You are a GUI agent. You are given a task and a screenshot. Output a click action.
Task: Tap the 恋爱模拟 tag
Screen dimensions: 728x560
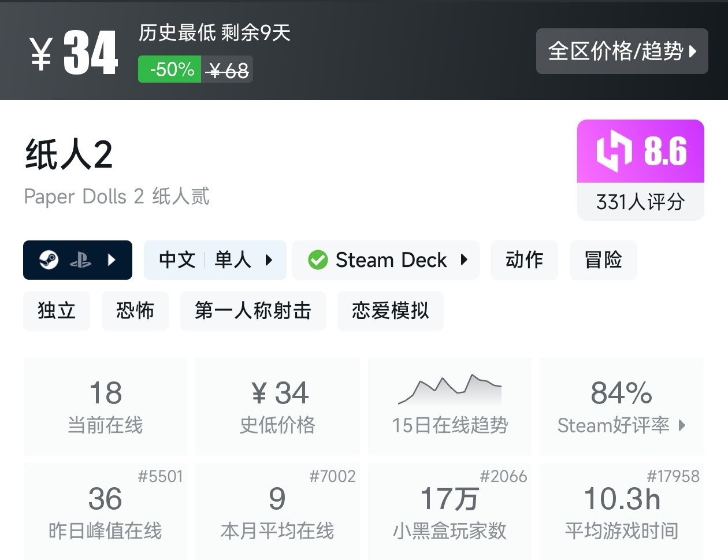390,311
